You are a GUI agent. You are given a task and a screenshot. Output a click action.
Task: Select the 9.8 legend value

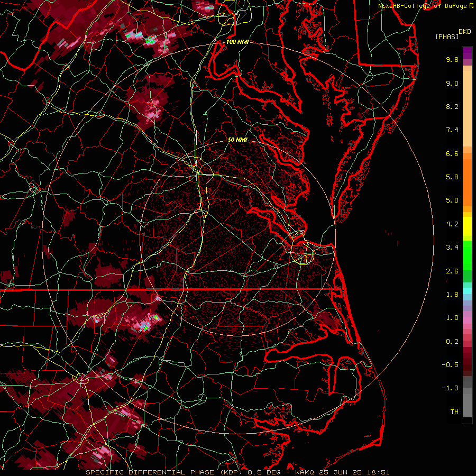pos(452,59)
